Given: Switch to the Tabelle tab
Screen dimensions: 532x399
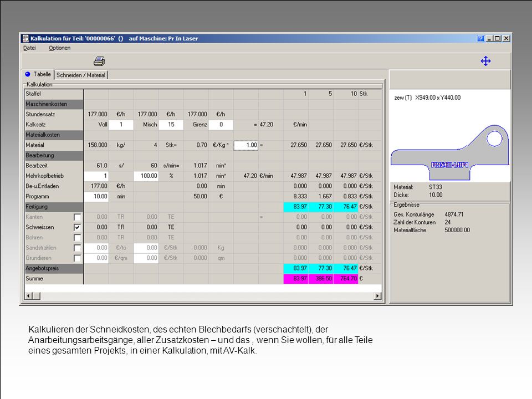Looking at the screenshot, I should [38, 74].
